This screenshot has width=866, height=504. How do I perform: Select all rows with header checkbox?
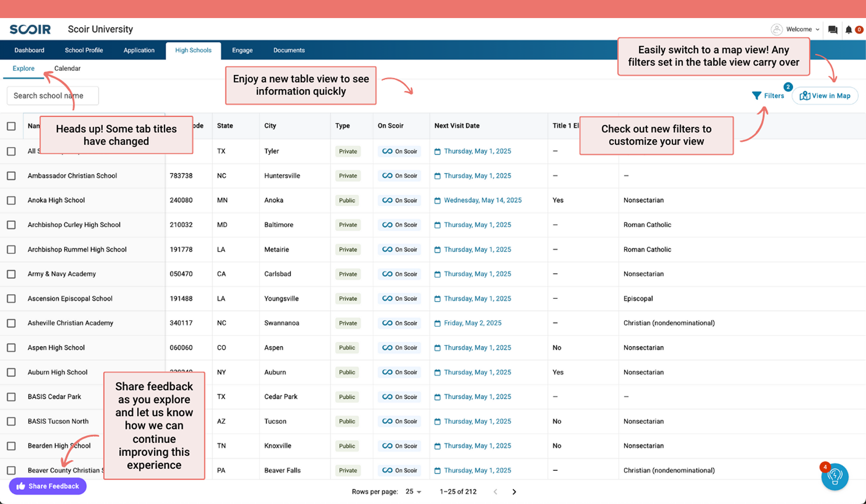(x=11, y=126)
